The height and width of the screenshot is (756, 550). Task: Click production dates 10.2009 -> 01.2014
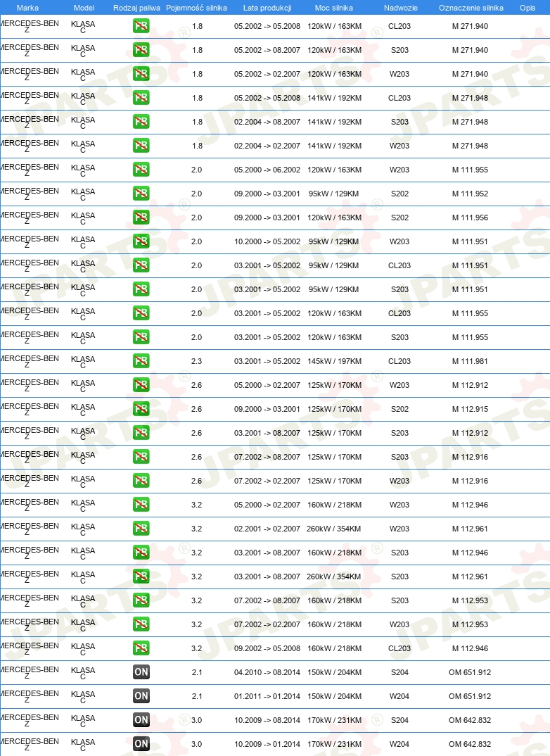pos(267,744)
